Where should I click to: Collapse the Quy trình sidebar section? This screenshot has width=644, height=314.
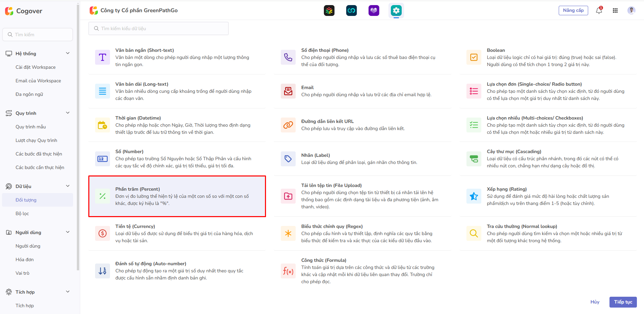point(68,113)
